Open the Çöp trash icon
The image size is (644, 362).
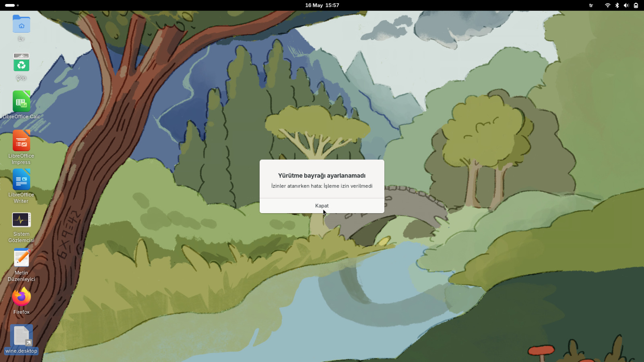(21, 63)
